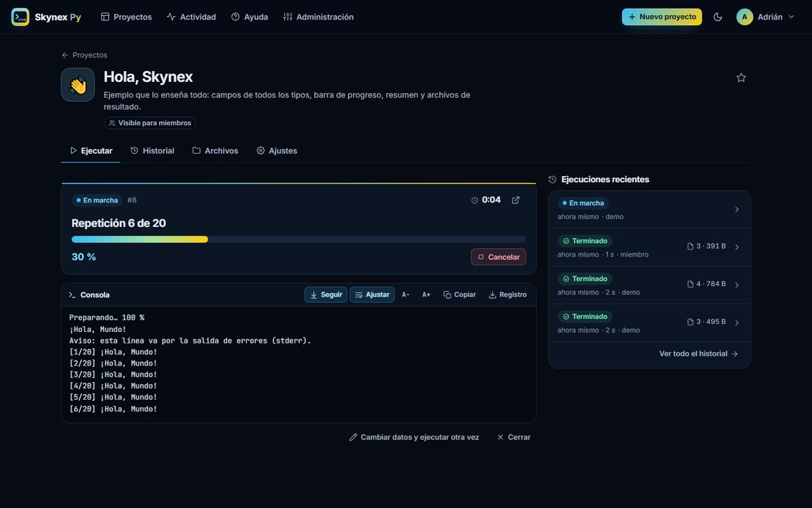812x508 pixels.
Task: Open the Actividad menu item
Action: coord(191,17)
